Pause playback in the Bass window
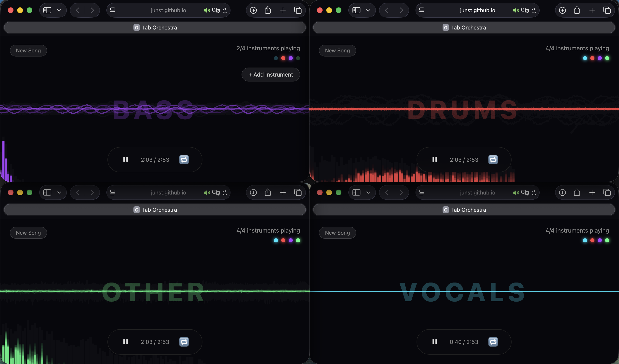Viewport: 619px width, 364px height. (x=125, y=160)
